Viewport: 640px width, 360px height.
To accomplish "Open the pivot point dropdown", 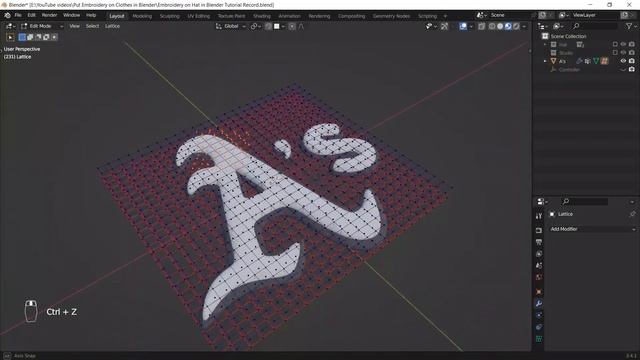I will point(256,26).
